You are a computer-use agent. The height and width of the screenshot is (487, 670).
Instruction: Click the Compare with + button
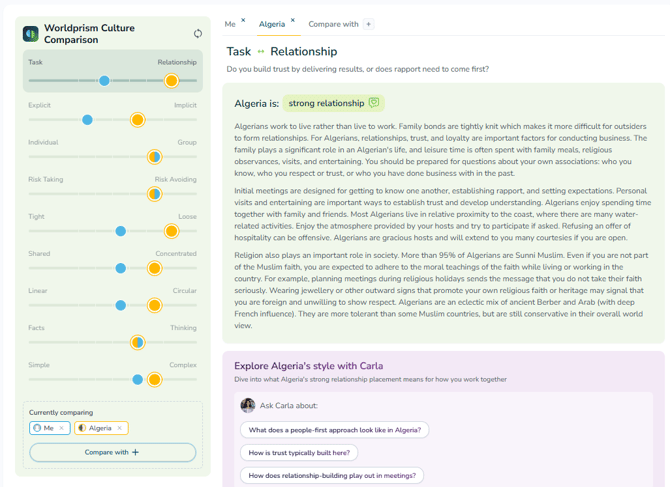(x=112, y=452)
